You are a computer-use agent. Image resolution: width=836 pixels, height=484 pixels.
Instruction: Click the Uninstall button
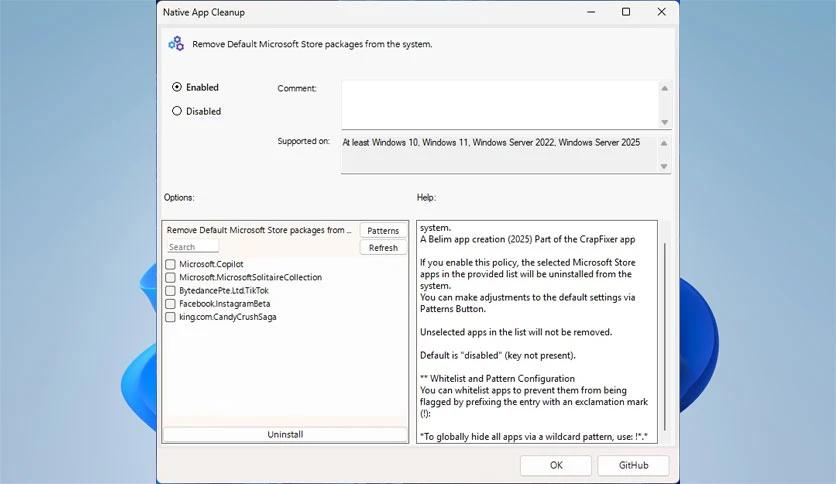pos(285,435)
